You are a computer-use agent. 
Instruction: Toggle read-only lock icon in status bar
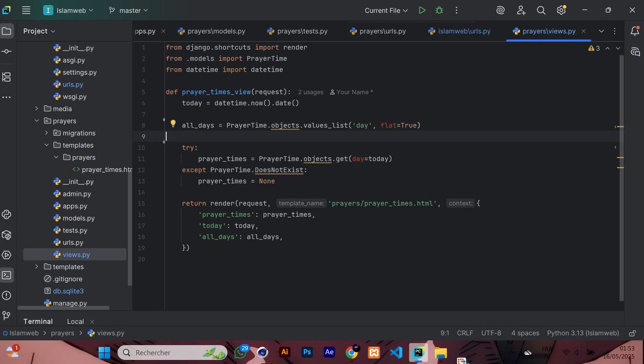pos(632,333)
